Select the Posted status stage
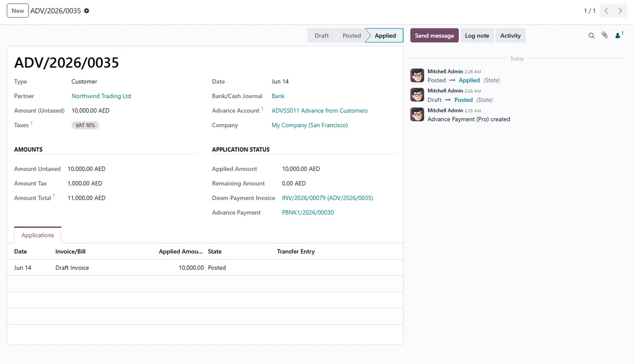 351,36
